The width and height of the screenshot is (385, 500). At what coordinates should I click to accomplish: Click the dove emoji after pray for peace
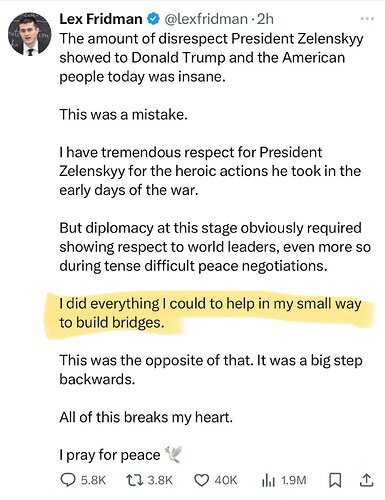click(x=173, y=454)
